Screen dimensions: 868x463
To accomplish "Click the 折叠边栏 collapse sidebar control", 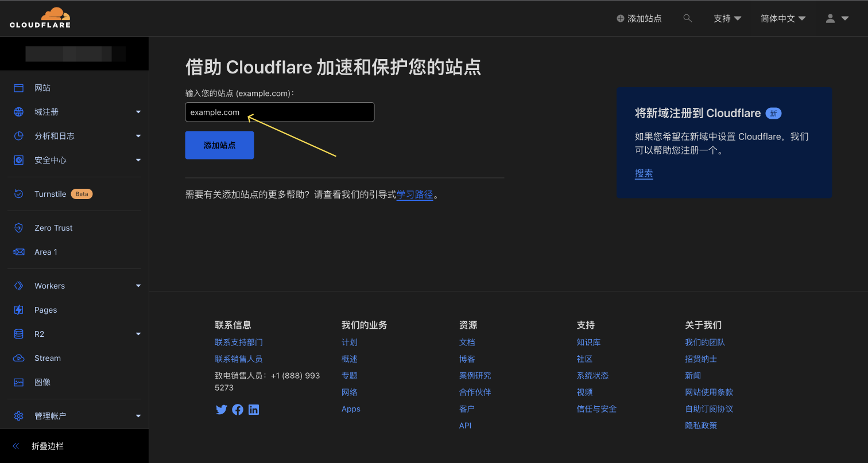I will click(x=75, y=446).
